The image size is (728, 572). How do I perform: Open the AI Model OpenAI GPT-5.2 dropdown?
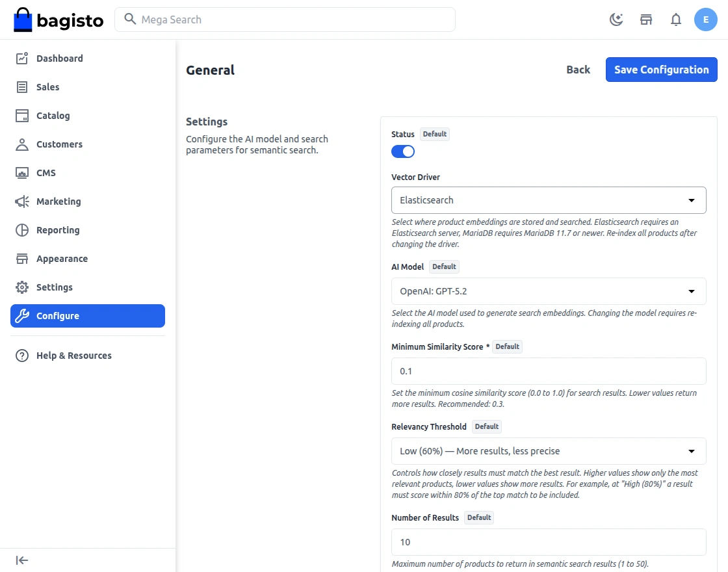549,291
